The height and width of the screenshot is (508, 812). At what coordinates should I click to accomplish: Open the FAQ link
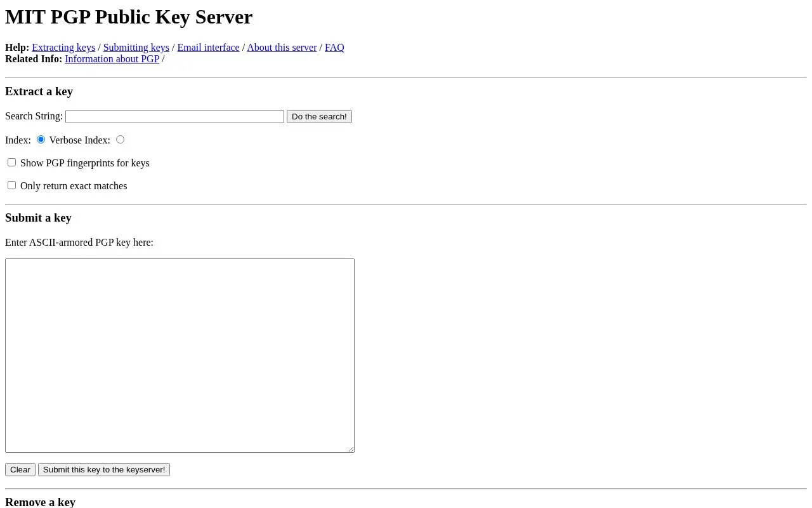334,48
